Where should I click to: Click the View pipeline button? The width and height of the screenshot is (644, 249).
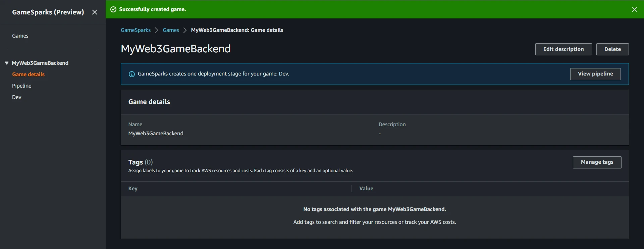[x=595, y=74]
